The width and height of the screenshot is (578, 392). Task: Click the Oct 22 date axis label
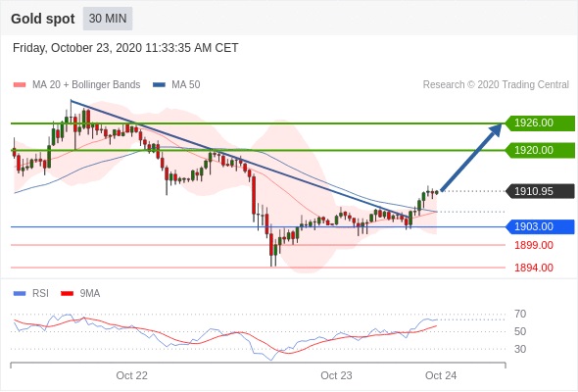coord(131,375)
